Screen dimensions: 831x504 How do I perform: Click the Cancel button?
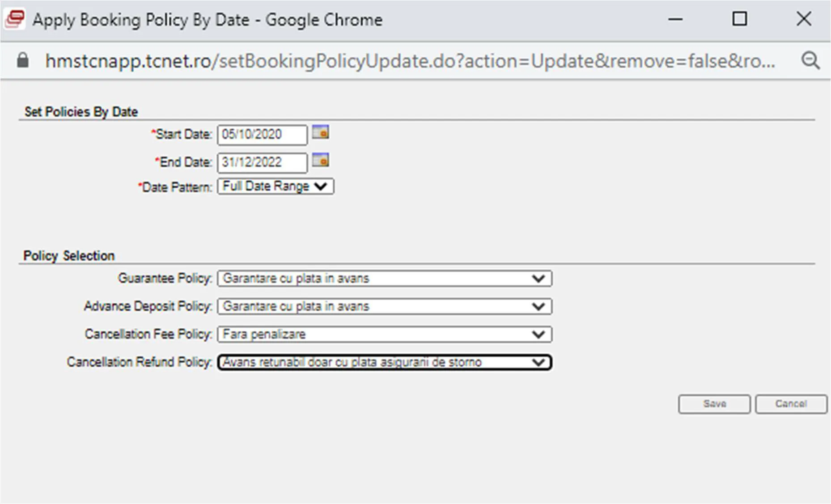point(791,404)
